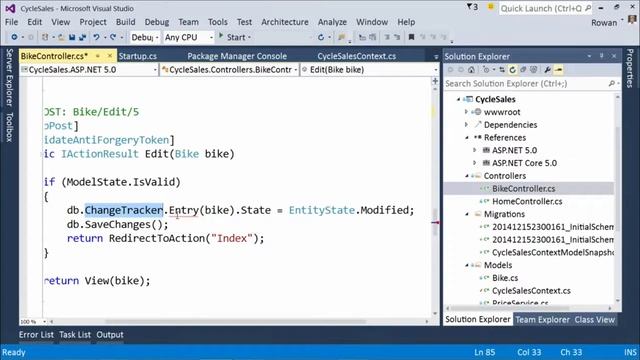The height and width of the screenshot is (360, 640).
Task: Switch to the CycleSalesContext.cs editor tab
Action: point(356,56)
